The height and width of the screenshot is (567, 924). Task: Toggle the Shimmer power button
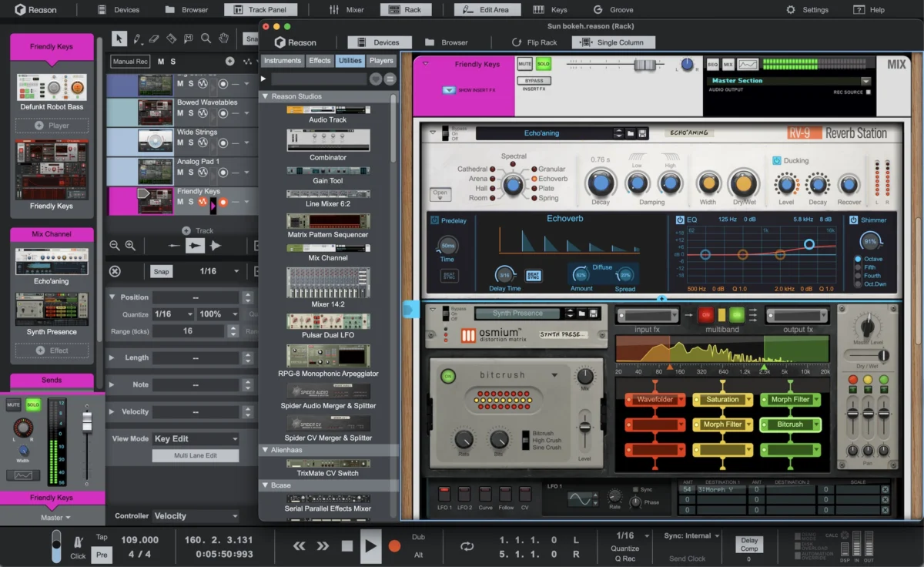coord(854,220)
